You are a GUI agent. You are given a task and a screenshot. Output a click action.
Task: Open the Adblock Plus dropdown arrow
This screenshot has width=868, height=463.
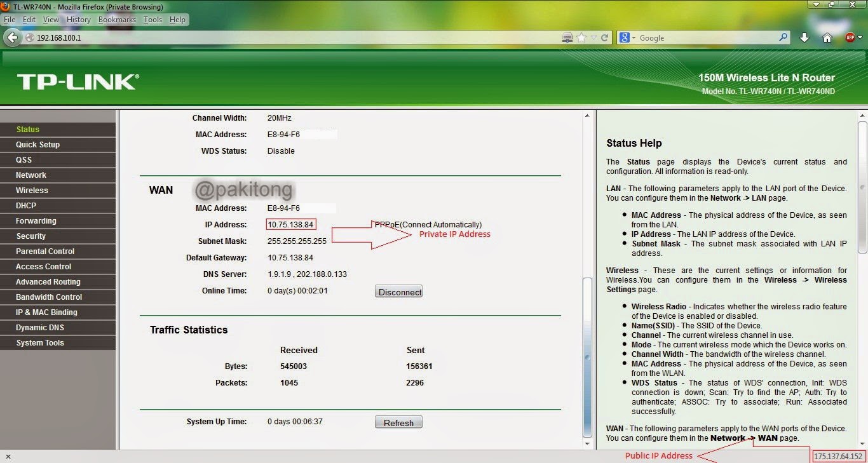point(860,38)
